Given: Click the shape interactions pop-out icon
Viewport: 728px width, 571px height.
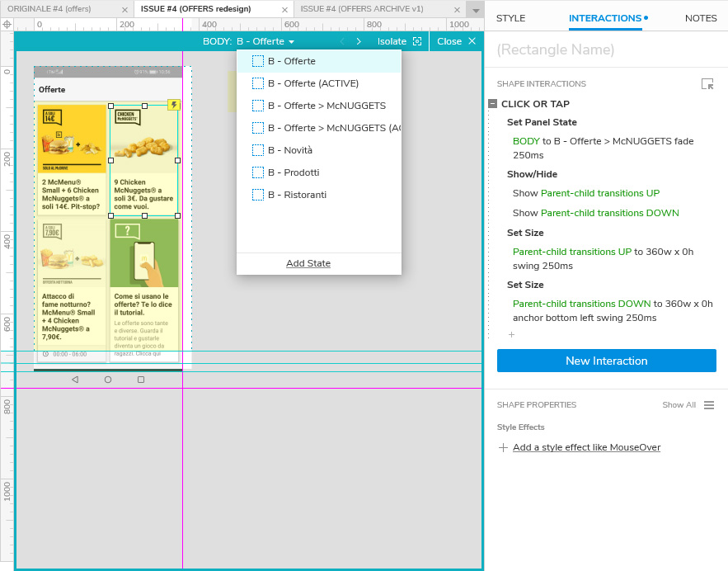Looking at the screenshot, I should [707, 84].
